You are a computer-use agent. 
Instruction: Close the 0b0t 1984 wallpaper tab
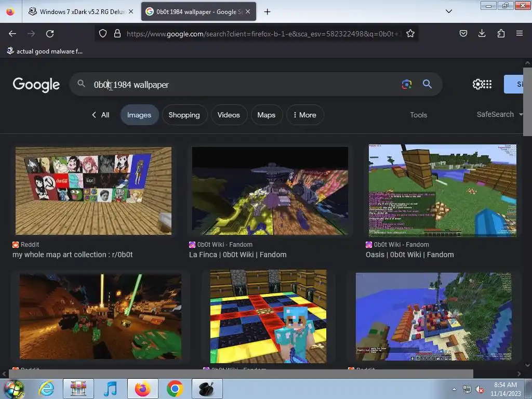pos(248,11)
